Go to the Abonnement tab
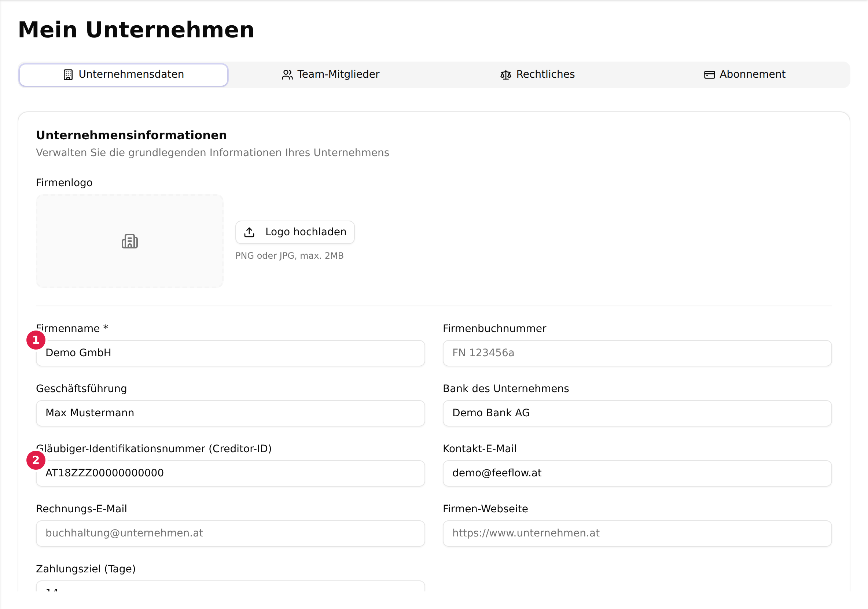 (x=744, y=74)
